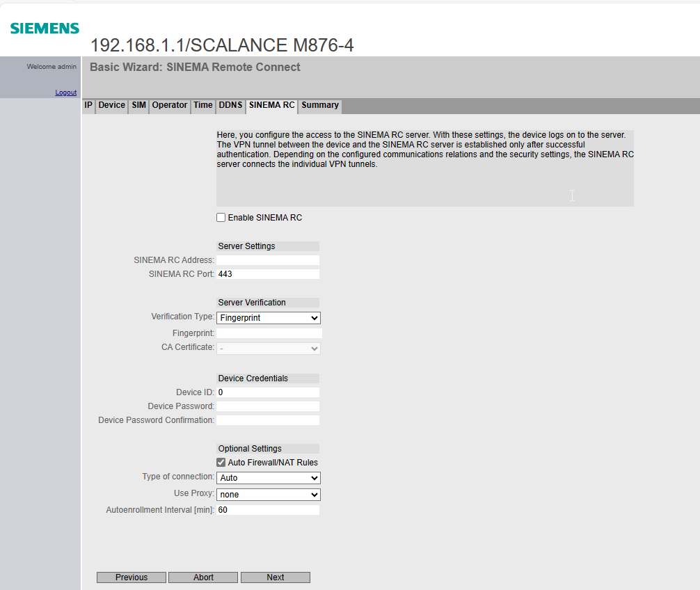The height and width of the screenshot is (590, 700).
Task: Switch to the IP tab
Action: (88, 106)
